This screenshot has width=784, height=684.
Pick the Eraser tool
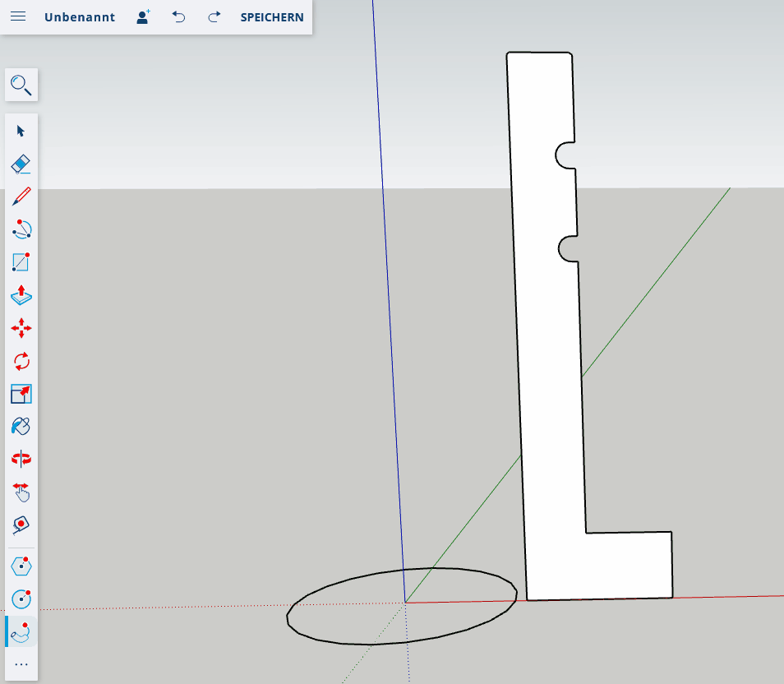click(x=21, y=164)
